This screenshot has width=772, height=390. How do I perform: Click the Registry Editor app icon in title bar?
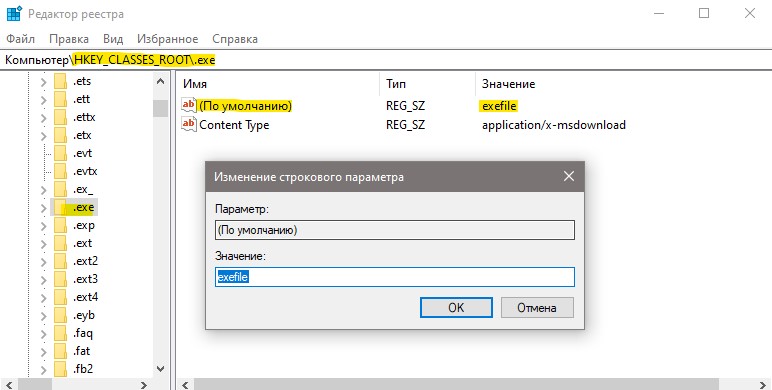tap(13, 13)
